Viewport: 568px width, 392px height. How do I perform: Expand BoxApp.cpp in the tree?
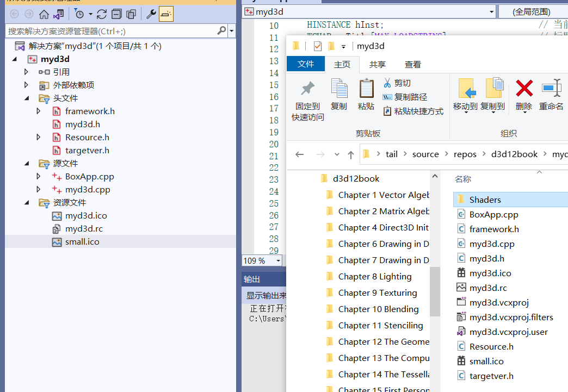pyautogui.click(x=39, y=176)
